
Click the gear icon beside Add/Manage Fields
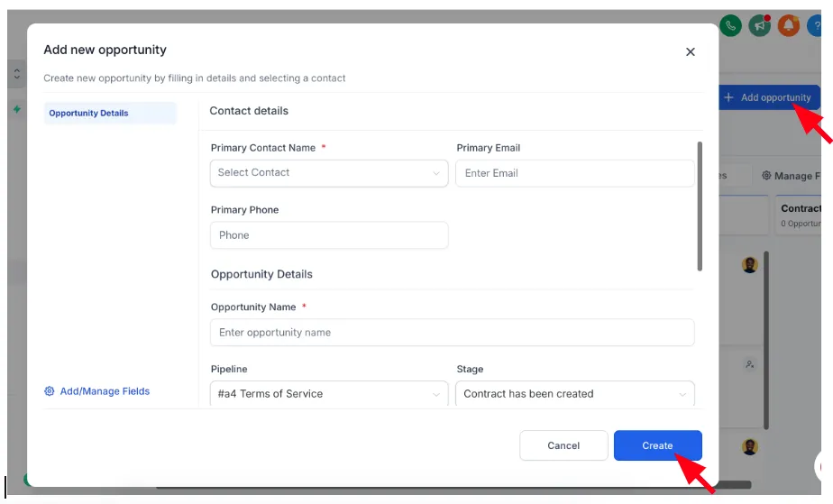pos(50,391)
